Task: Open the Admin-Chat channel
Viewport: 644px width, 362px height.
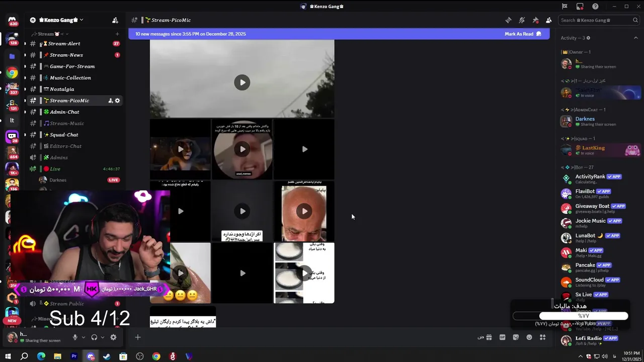Action: [74, 112]
